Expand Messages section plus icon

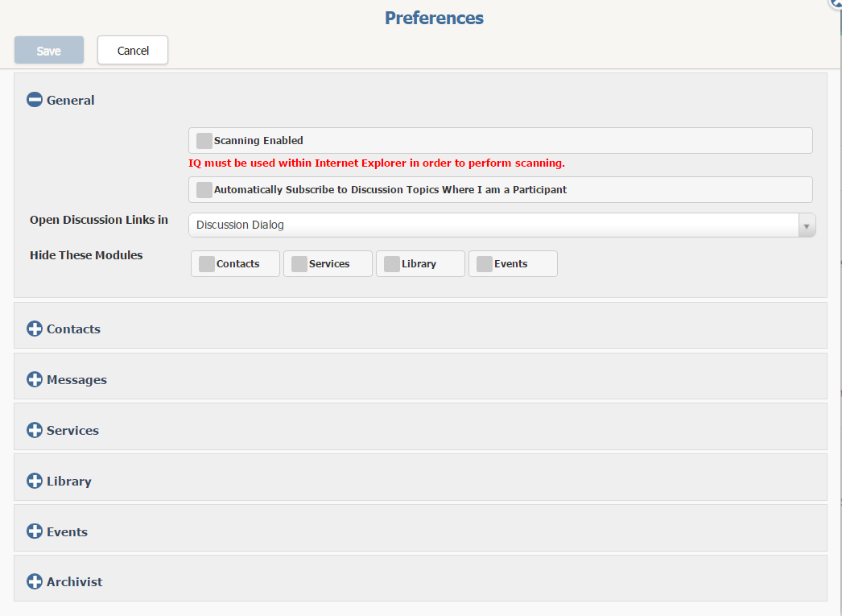[35, 379]
